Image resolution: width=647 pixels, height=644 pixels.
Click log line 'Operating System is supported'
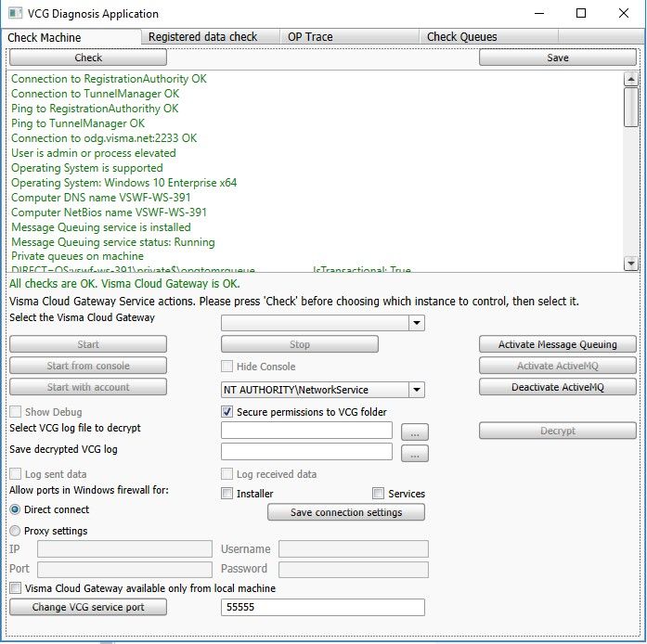[x=87, y=168]
